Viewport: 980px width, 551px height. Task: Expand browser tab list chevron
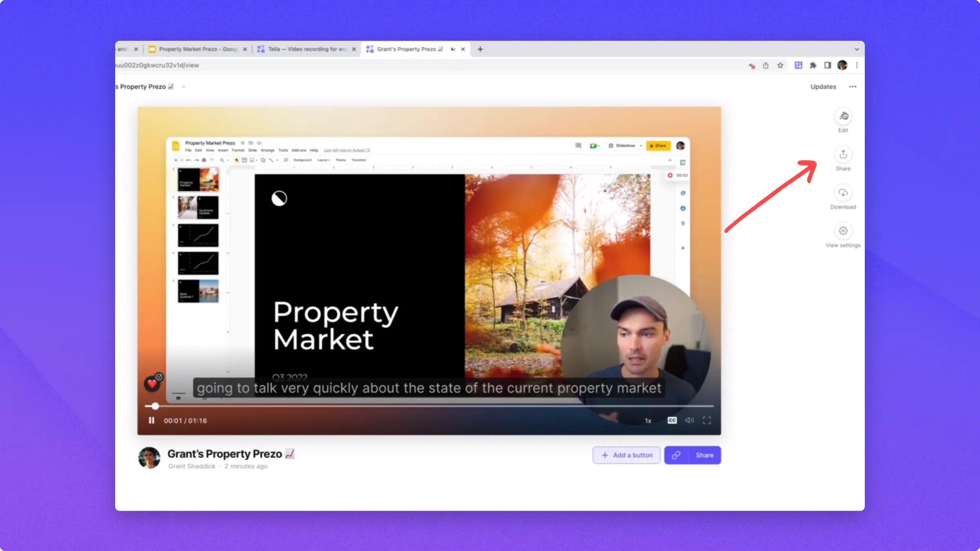click(x=857, y=49)
